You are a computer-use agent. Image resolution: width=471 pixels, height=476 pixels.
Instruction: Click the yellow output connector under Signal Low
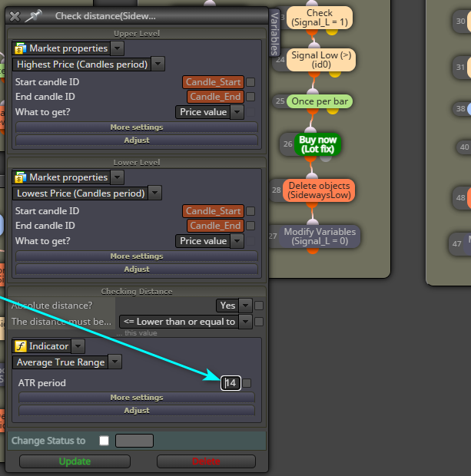334,74
